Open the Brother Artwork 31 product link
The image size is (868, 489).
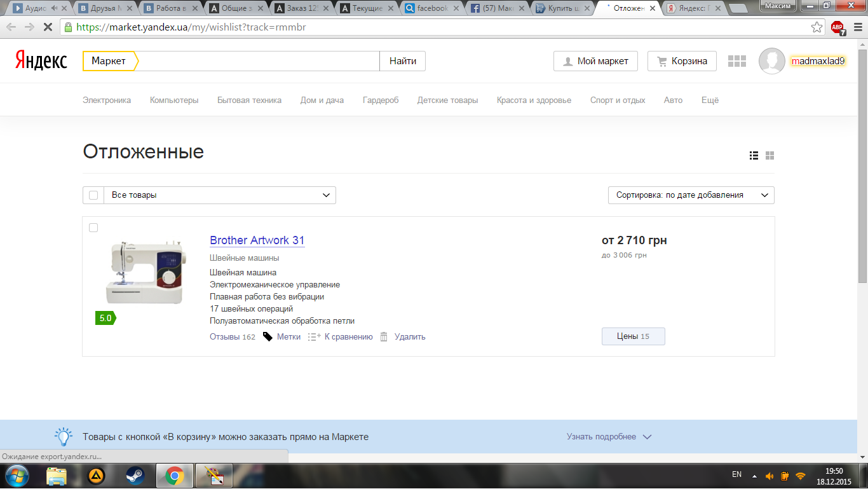(257, 240)
